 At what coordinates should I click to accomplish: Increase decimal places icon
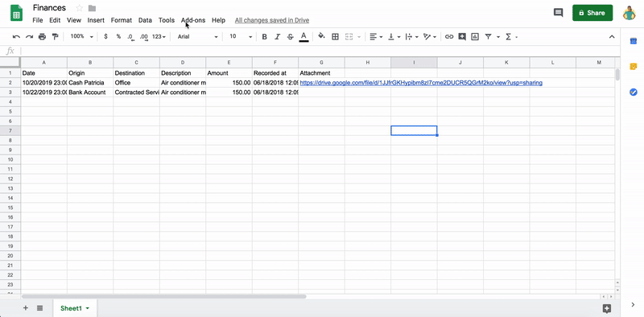coord(144,36)
